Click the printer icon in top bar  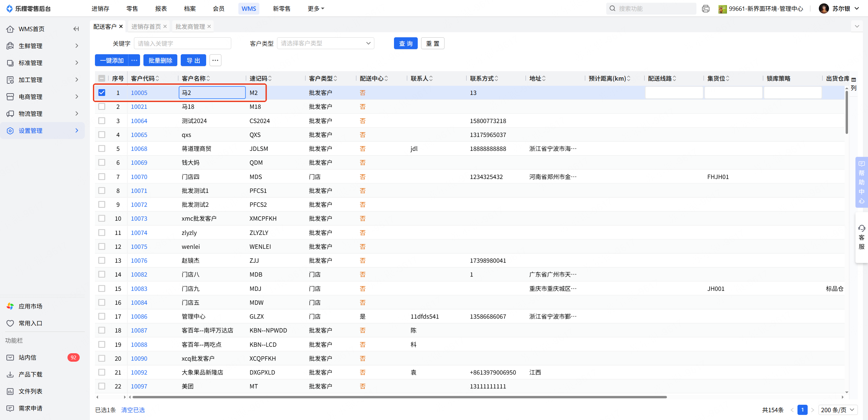706,9
